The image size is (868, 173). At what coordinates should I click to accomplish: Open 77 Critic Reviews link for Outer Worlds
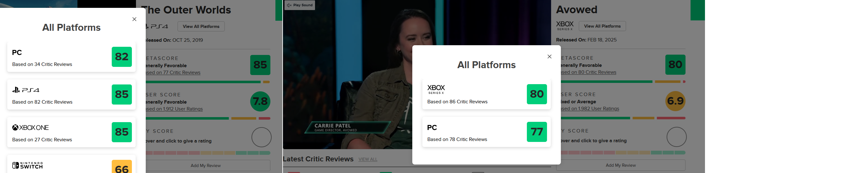point(173,73)
